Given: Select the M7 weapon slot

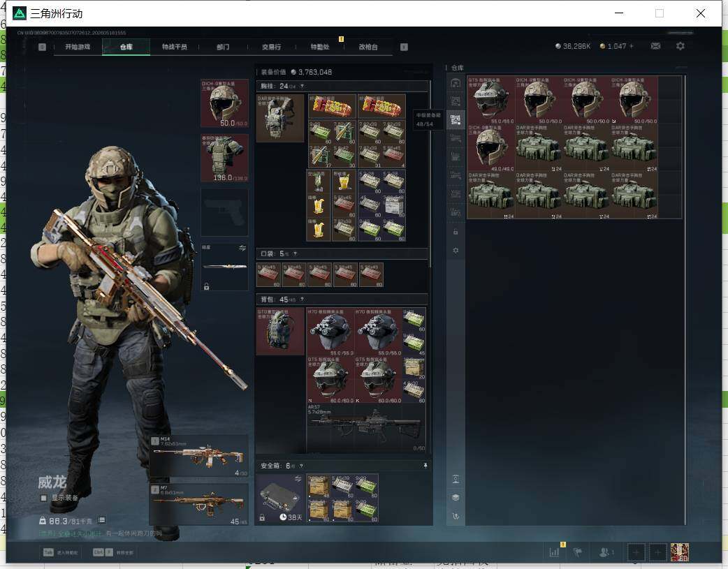Looking at the screenshot, I should [198, 504].
